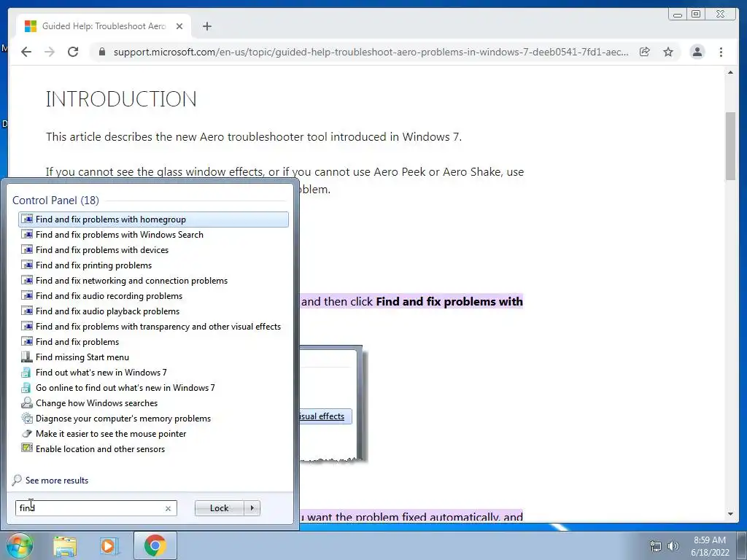Click the Windows Start orb

coord(19,545)
